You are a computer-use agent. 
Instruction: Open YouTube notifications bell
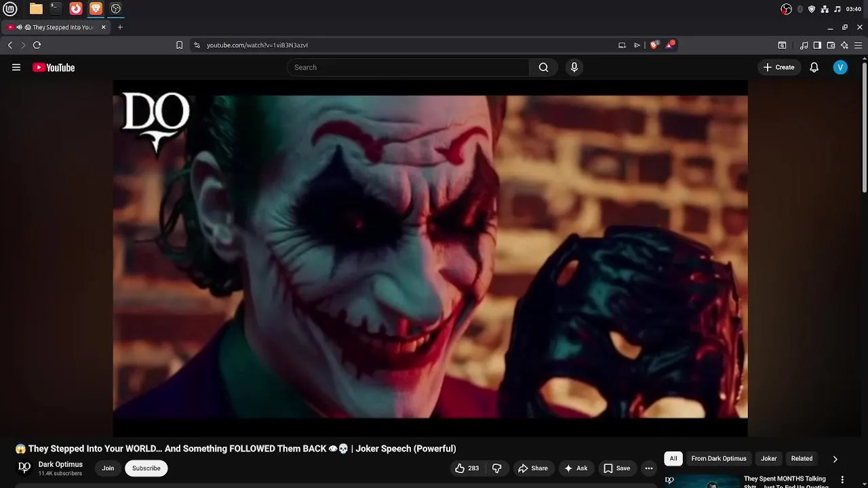(814, 67)
